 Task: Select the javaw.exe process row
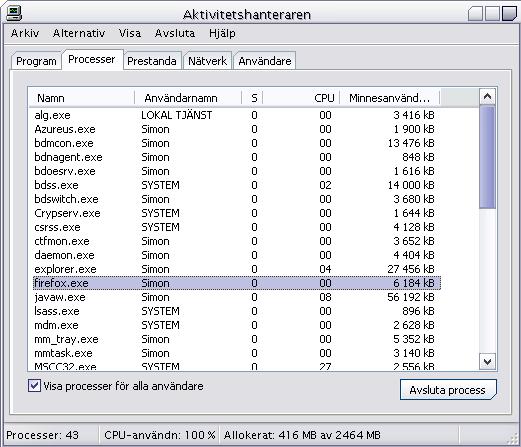237,297
